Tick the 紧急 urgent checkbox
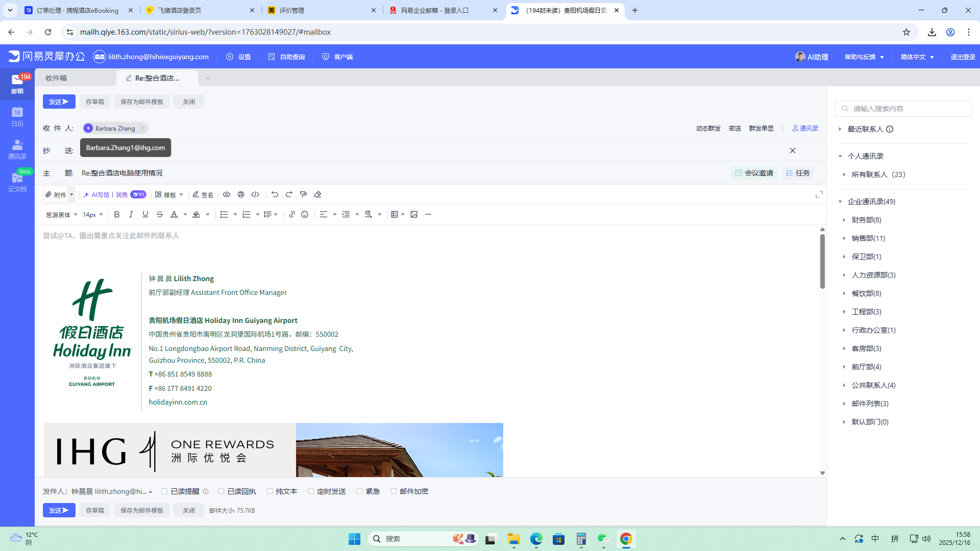This screenshot has width=980, height=551. [360, 491]
